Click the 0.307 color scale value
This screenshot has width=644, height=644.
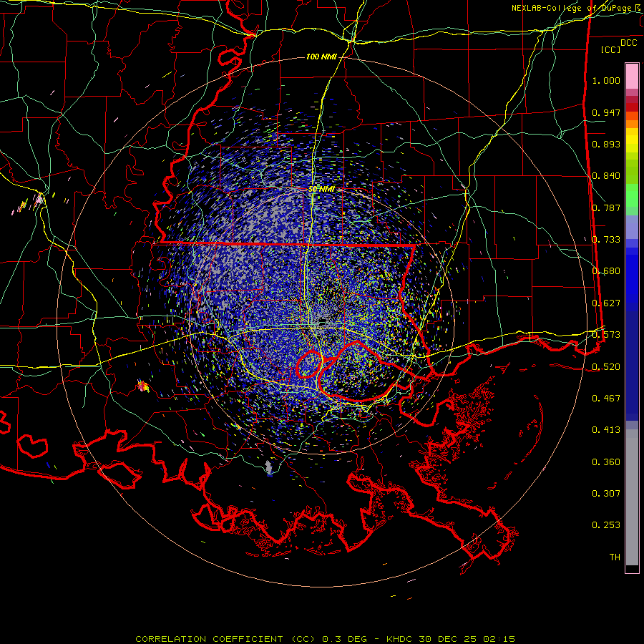[x=606, y=494]
